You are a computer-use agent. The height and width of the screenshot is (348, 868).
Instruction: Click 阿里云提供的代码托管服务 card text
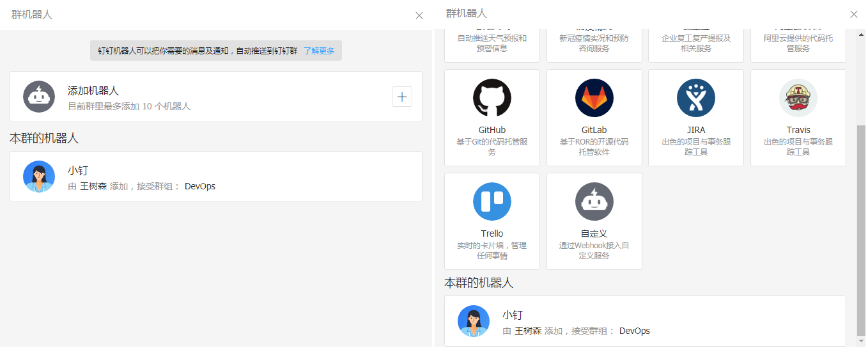click(798, 43)
